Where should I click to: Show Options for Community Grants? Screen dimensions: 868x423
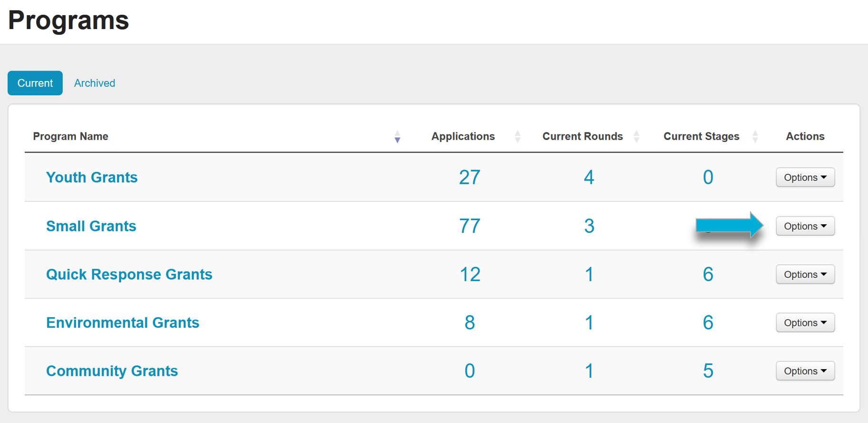[805, 371]
